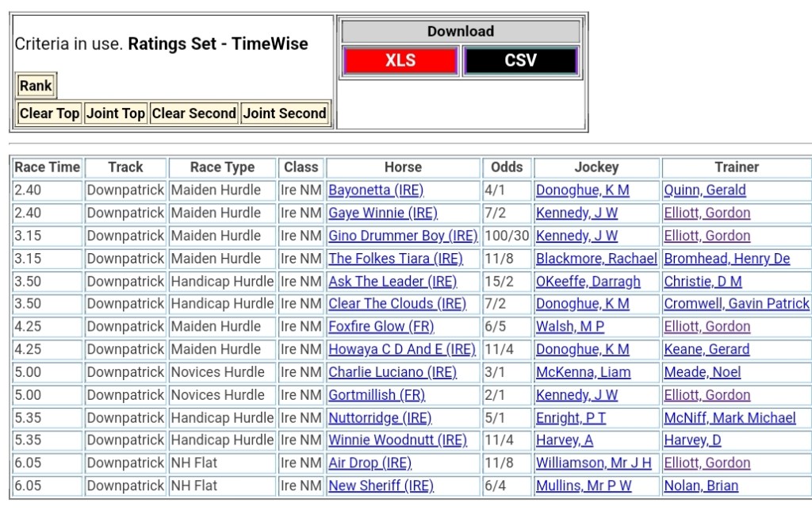Click jockey Williamson, Mr J H
812x511 pixels.
point(593,463)
